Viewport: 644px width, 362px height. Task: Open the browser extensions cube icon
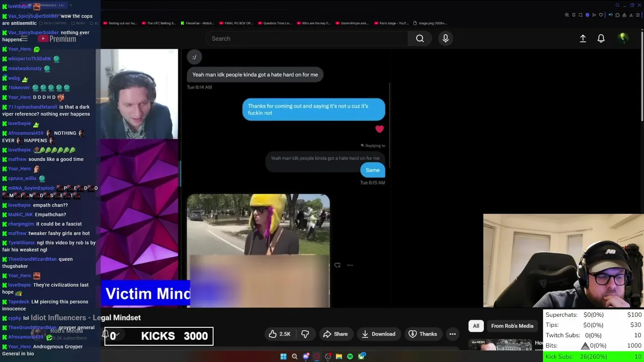pos(617,15)
